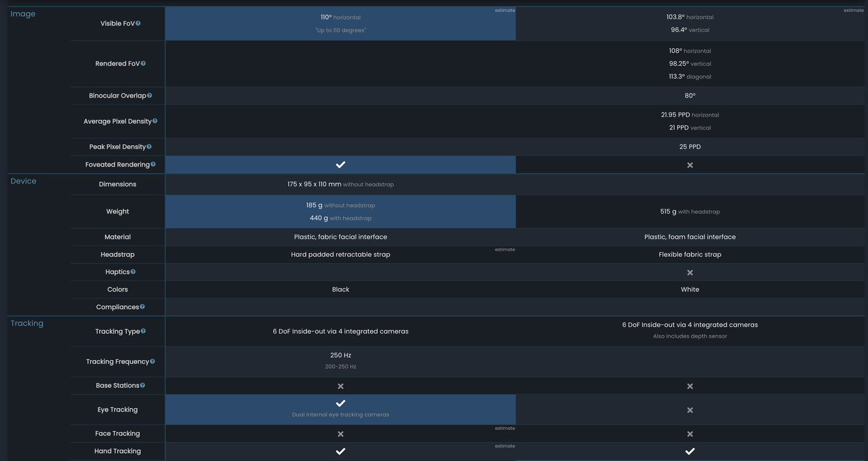Screen dimensions: 868x461
Task: Click the Hand Tracking row label
Action: click(117, 451)
